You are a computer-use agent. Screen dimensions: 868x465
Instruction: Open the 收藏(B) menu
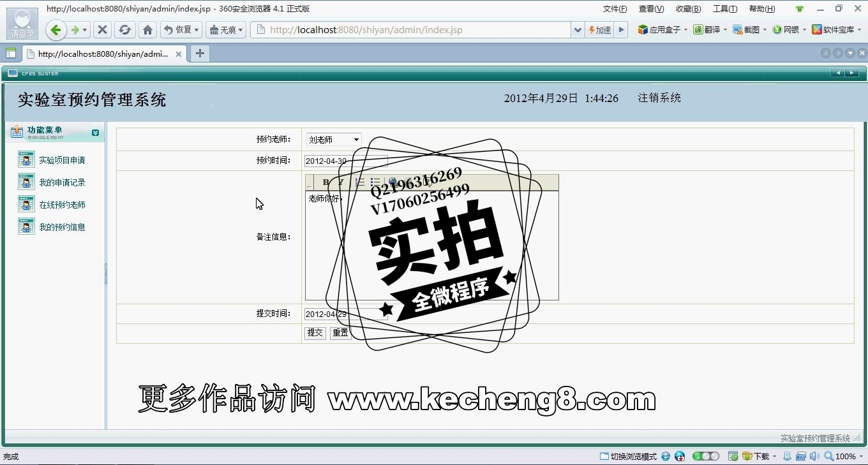[689, 9]
